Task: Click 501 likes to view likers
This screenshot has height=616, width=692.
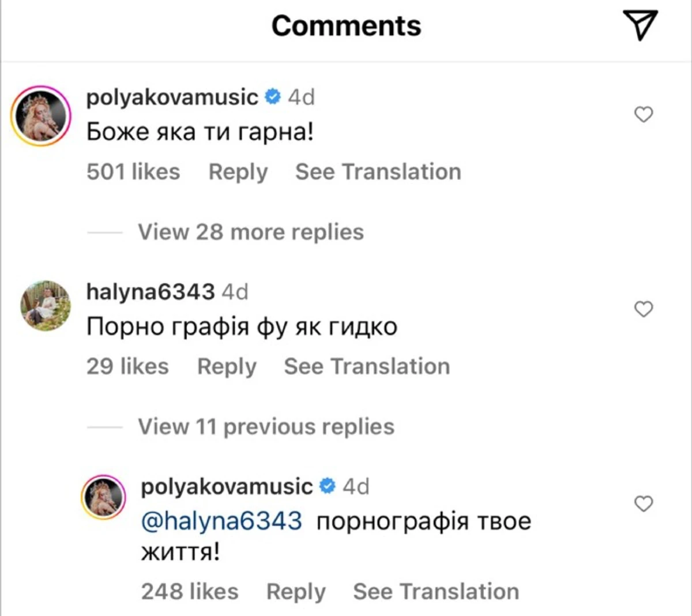Action: click(133, 171)
